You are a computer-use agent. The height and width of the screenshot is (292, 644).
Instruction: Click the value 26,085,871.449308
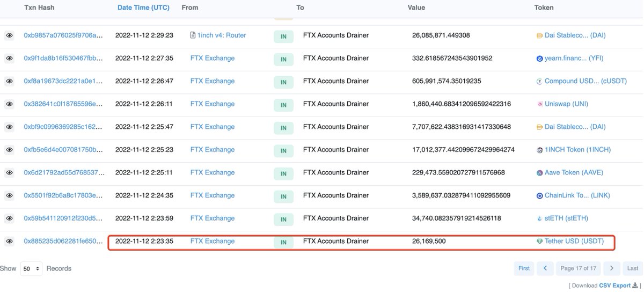[441, 35]
